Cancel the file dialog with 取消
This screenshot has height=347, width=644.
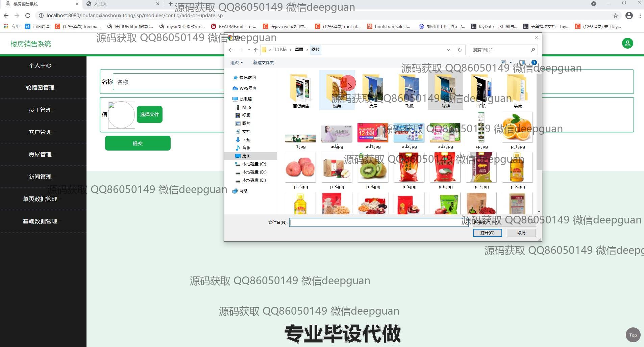click(x=521, y=233)
